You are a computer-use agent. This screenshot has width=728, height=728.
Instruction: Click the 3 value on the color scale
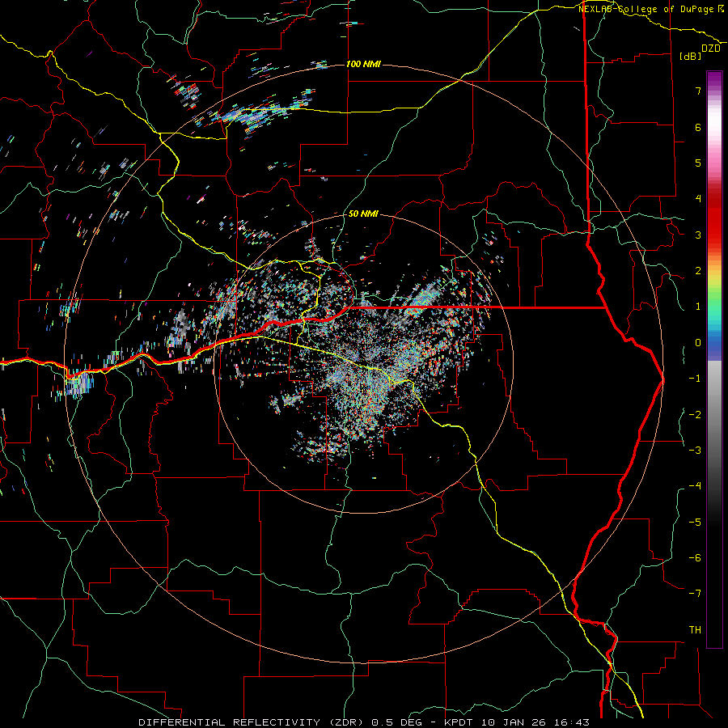tap(698, 235)
